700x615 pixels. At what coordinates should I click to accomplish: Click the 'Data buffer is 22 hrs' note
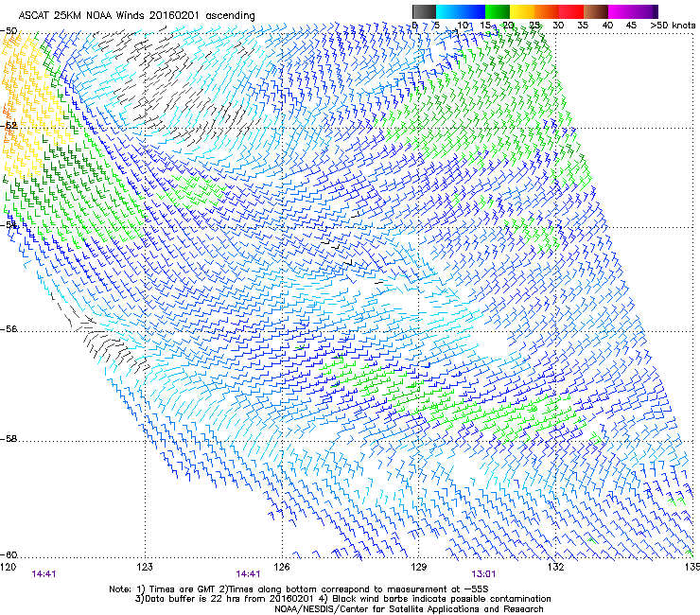(x=342, y=599)
